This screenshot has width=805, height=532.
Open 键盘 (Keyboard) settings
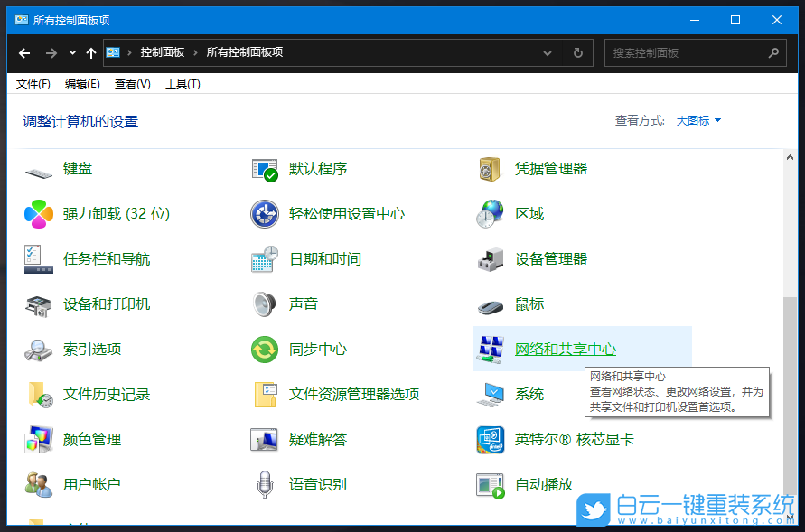pyautogui.click(x=79, y=168)
